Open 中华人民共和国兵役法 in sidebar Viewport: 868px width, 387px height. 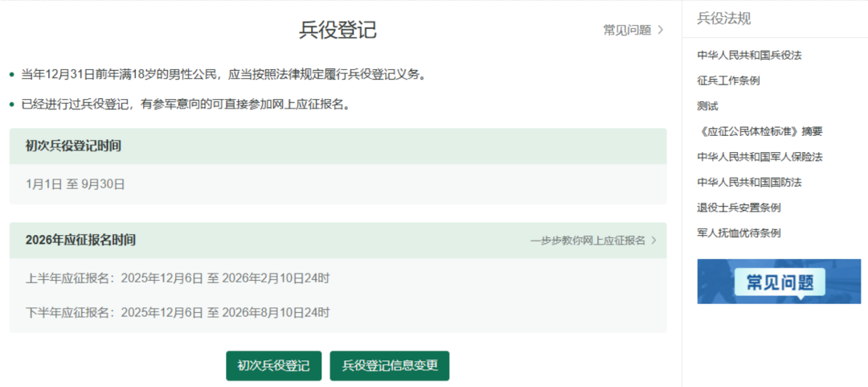[x=749, y=56]
